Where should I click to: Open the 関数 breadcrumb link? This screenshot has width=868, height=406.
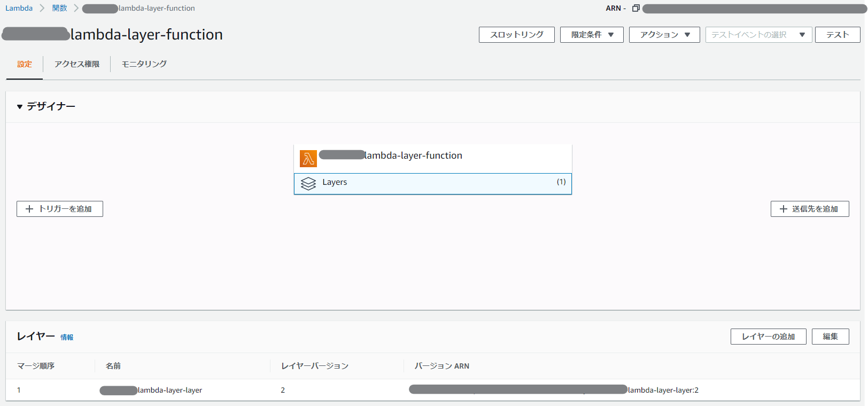tap(60, 8)
